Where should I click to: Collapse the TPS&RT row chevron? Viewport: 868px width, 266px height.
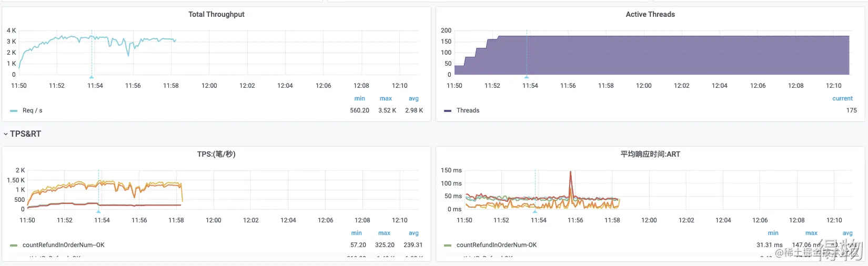[5, 134]
